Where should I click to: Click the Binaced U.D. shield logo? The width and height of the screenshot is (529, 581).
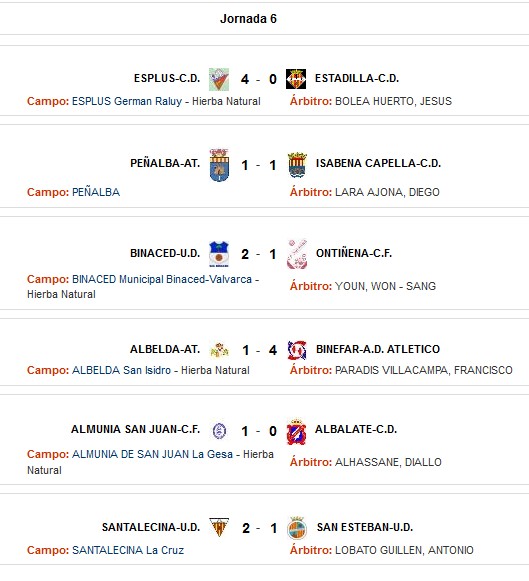[x=219, y=254]
